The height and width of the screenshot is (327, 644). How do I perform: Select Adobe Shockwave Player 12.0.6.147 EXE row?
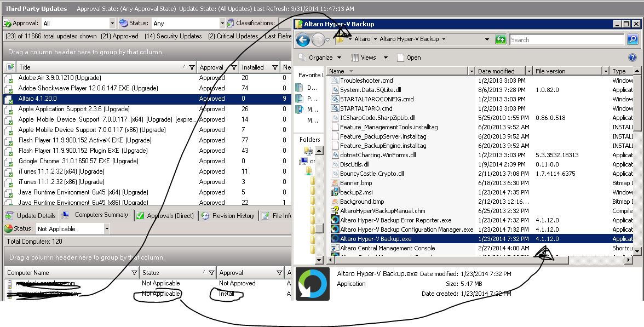[x=147, y=88]
